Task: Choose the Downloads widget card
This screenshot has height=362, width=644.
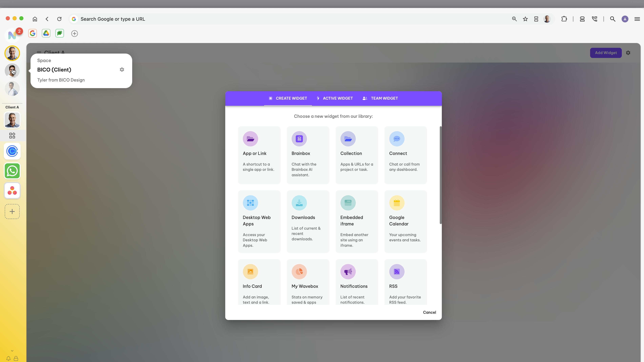Action: (308, 222)
